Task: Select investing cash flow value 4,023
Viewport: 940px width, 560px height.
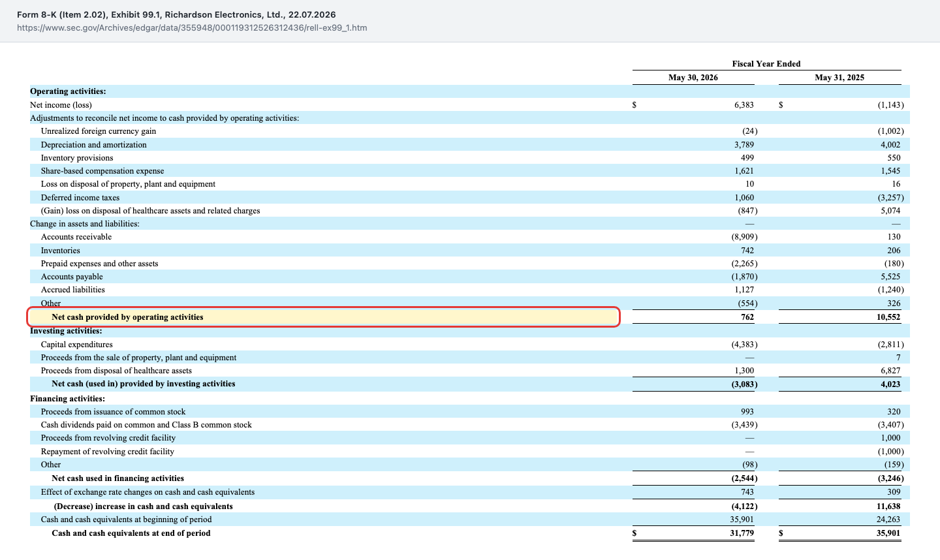Action: [x=890, y=384]
